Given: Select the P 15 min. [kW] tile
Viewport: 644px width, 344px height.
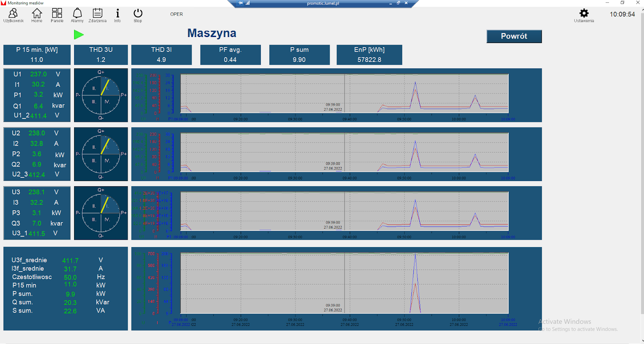Looking at the screenshot, I should [37, 55].
